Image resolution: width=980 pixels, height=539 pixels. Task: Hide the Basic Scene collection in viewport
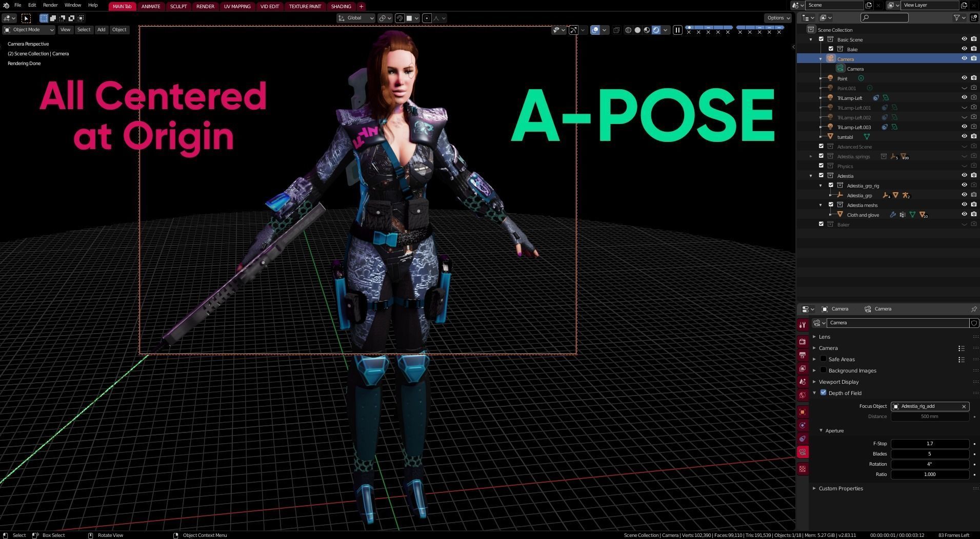pos(964,39)
